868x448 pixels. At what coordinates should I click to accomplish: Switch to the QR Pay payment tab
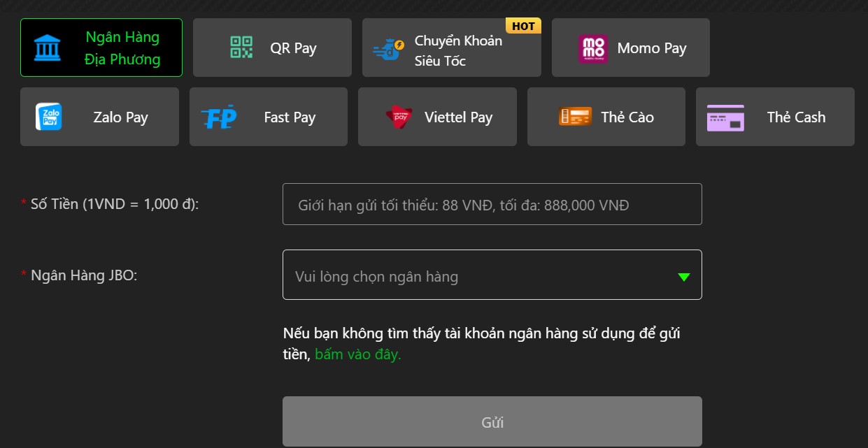[x=272, y=47]
